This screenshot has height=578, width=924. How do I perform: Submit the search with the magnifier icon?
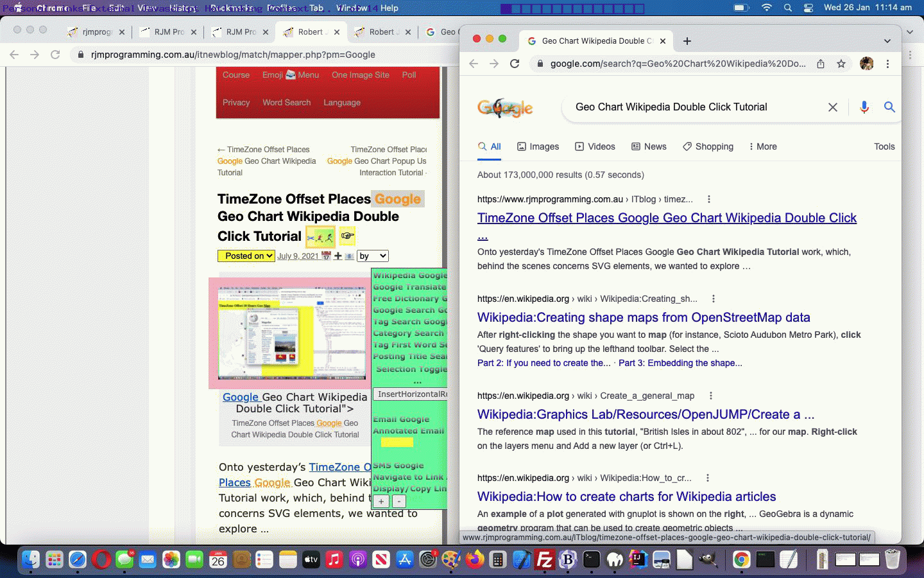click(x=889, y=107)
